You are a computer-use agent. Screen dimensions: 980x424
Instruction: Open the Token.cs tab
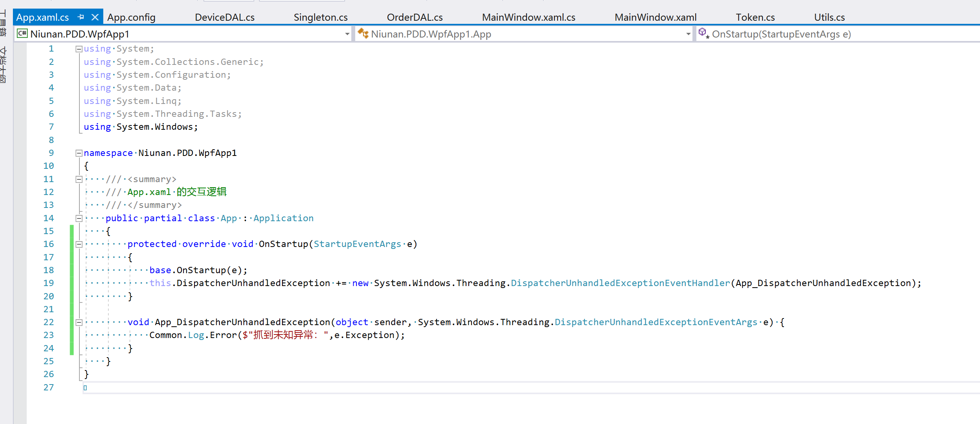755,17
